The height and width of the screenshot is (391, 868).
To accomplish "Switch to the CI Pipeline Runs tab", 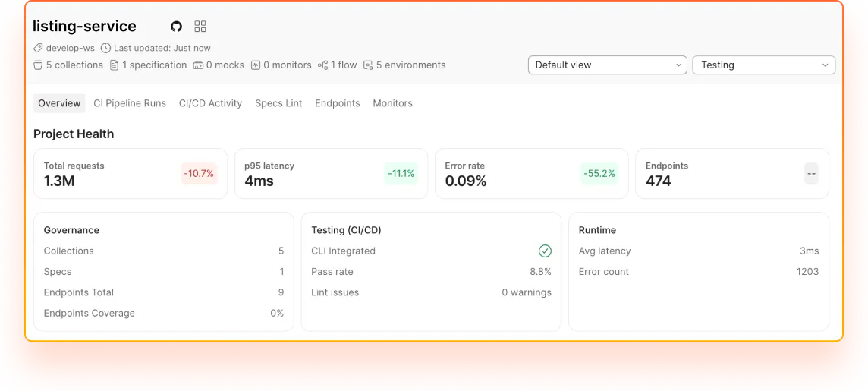I will [130, 103].
